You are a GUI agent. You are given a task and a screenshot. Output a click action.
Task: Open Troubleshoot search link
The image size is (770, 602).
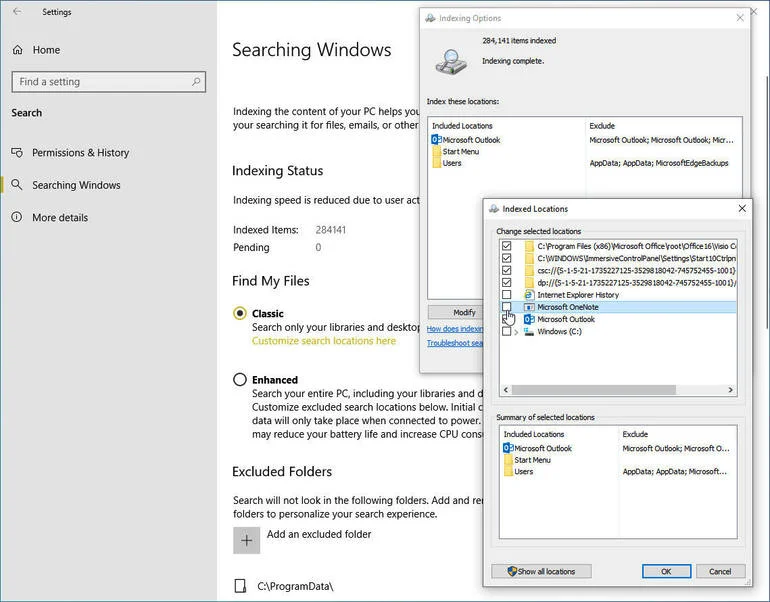[455, 343]
